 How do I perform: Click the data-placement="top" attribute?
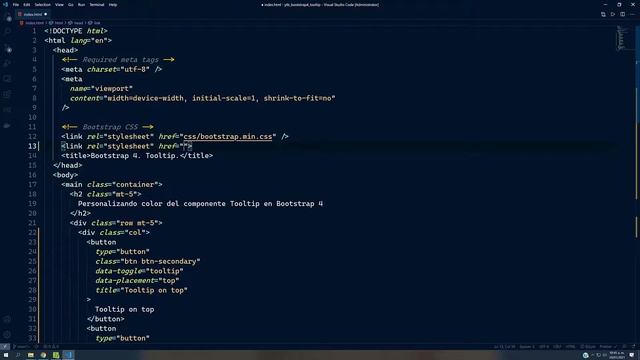(137, 280)
